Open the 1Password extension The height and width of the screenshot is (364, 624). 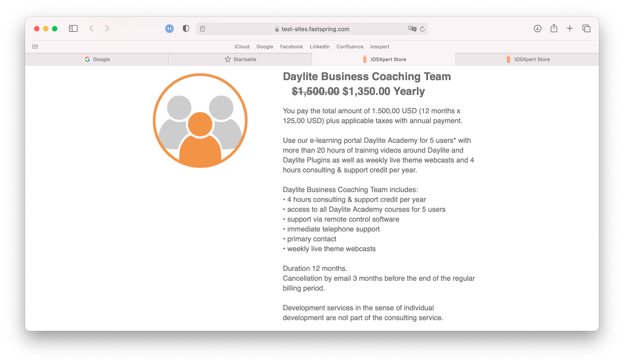[x=169, y=29]
